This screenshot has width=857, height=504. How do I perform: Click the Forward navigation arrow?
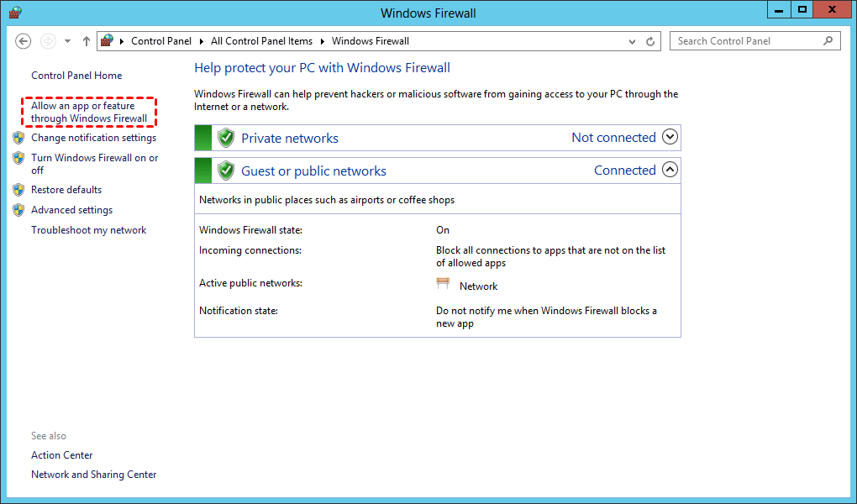point(48,41)
